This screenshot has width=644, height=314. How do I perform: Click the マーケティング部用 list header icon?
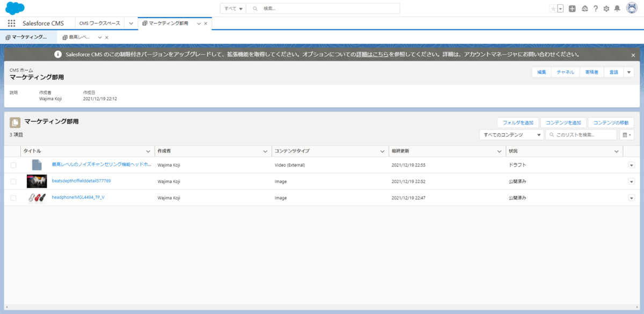[15, 122]
